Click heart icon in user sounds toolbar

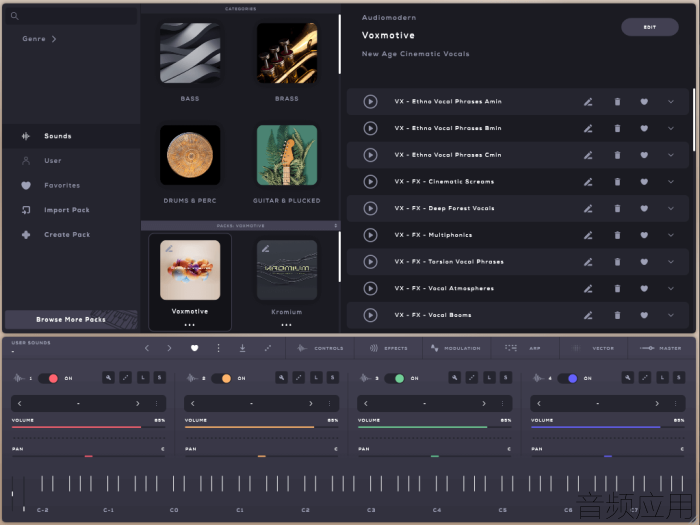pyautogui.click(x=194, y=348)
